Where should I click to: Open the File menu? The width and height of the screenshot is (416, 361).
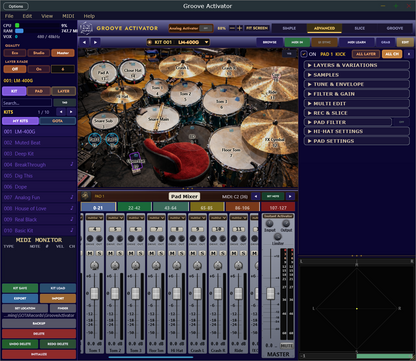[x=9, y=16]
